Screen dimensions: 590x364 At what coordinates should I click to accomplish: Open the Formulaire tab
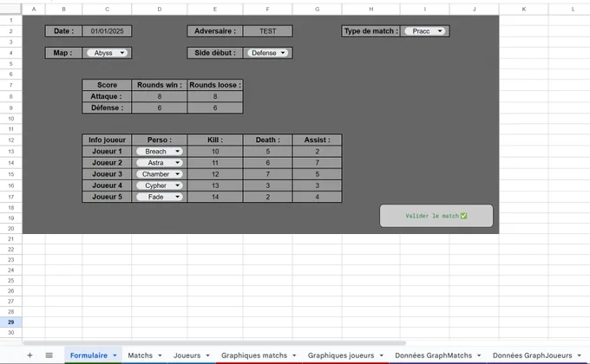(x=88, y=355)
